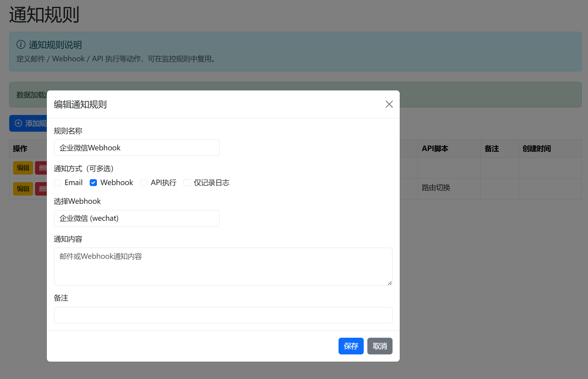588x379 pixels.
Task: Click into the 通知内容 text area
Action: pyautogui.click(x=223, y=266)
